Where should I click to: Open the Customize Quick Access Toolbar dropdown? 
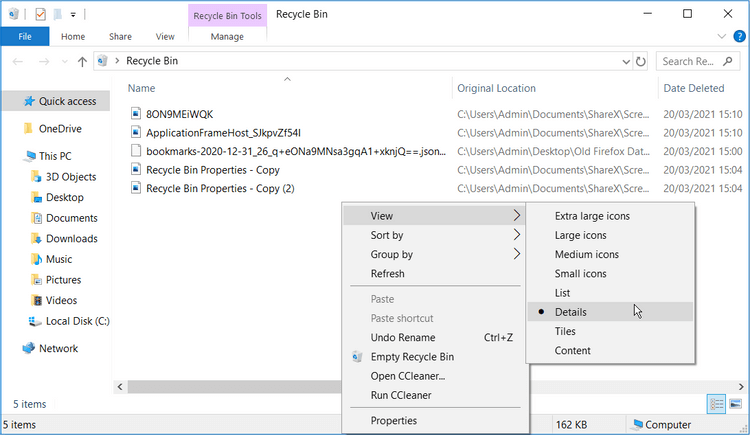point(73,15)
